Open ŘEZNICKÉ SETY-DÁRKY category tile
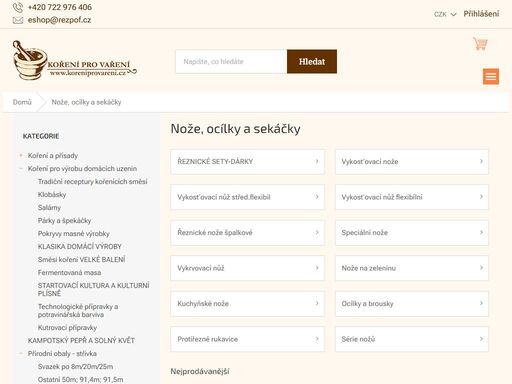 (247, 162)
